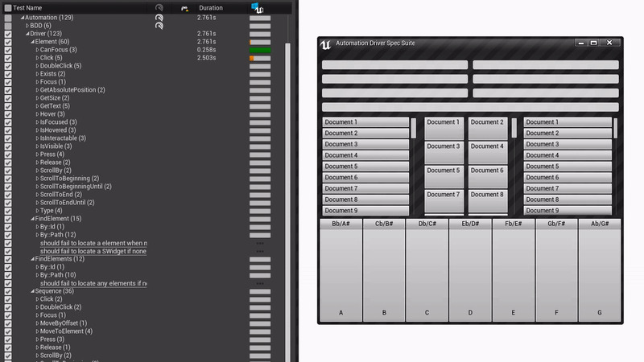Expand By::Path (12) node
The image size is (644, 362).
(x=37, y=235)
